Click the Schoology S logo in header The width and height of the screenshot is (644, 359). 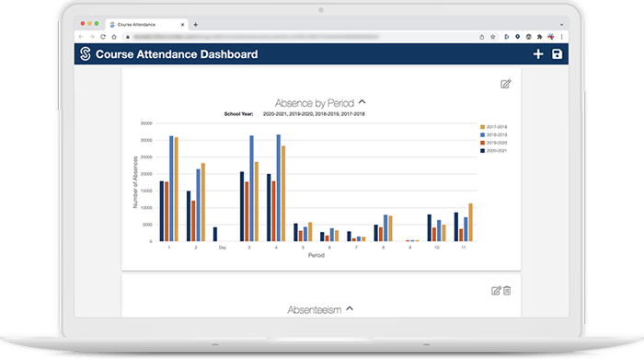[x=86, y=53]
